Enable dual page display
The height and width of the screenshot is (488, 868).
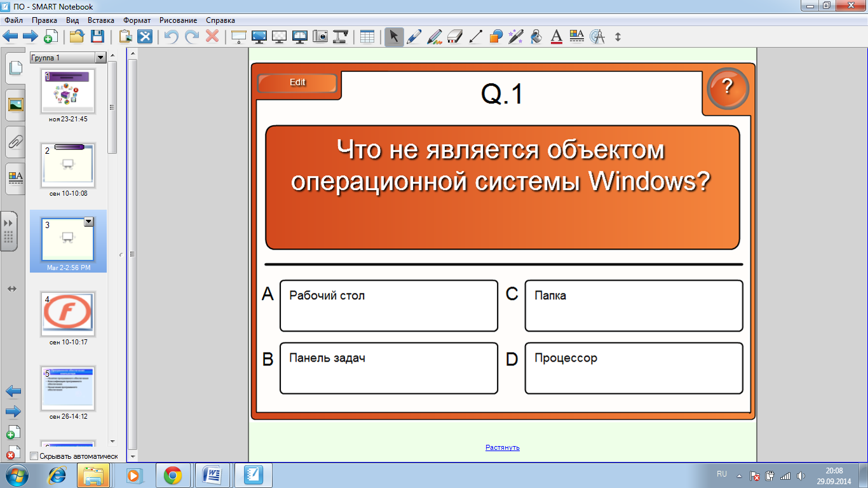pos(299,36)
